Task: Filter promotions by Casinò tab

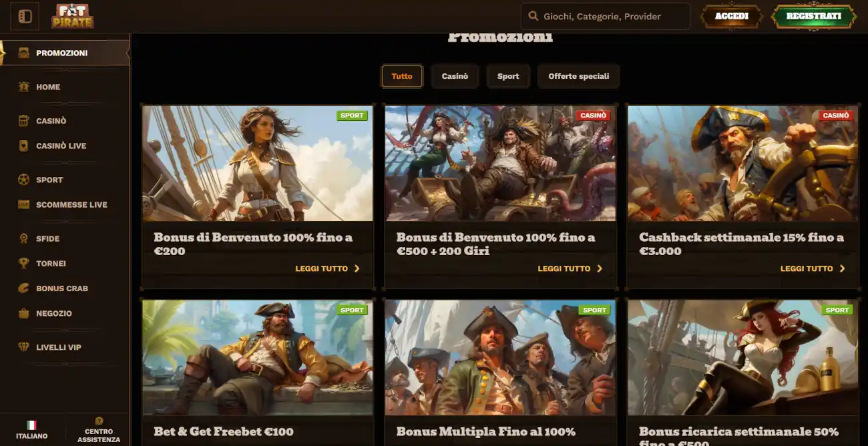Action: (x=455, y=76)
